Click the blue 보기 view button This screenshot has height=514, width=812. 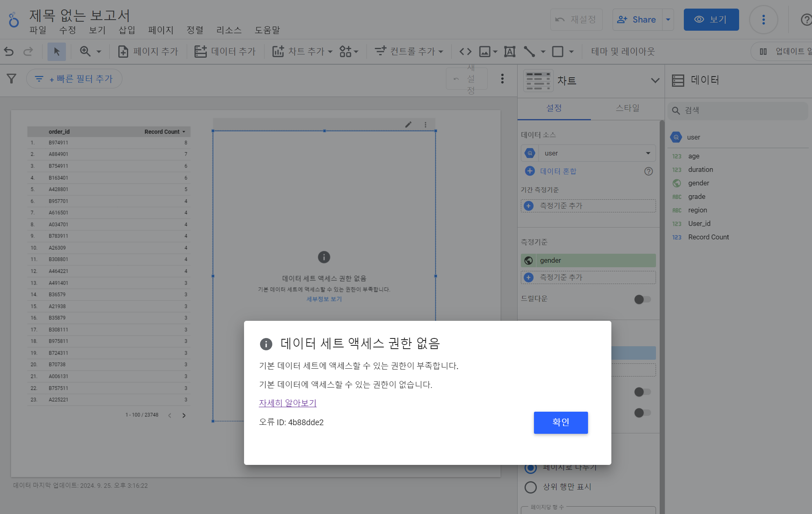click(711, 20)
